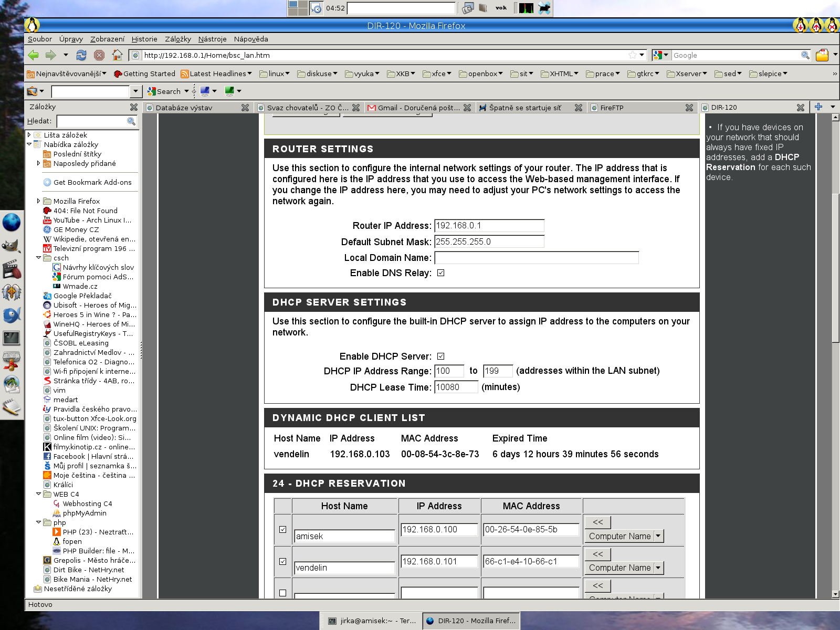
Task: Expand the Mozilla Firefox bookmark folder
Action: [39, 201]
